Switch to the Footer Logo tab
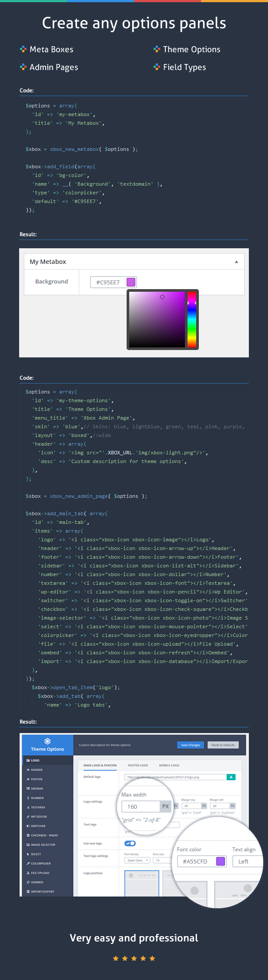The height and width of the screenshot is (980, 268). (x=137, y=765)
